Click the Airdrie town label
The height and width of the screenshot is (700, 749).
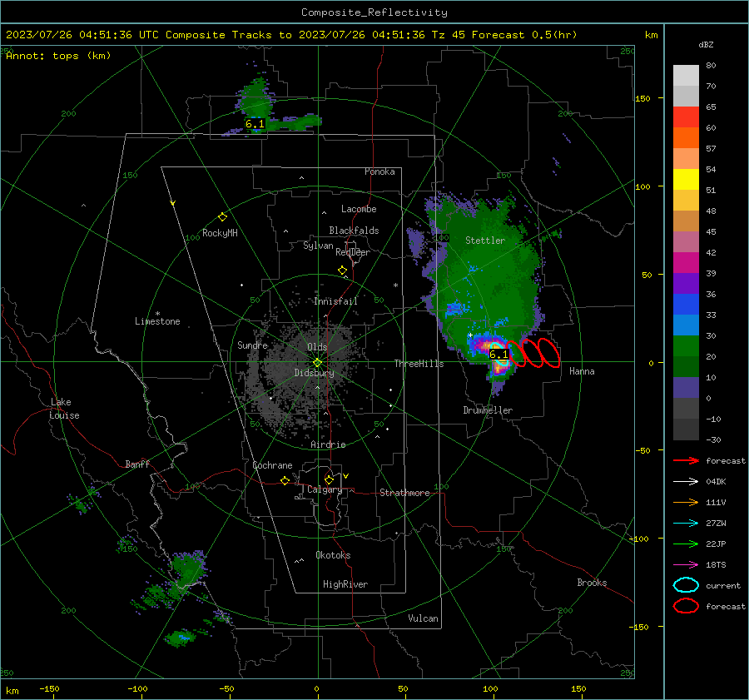tap(328, 444)
